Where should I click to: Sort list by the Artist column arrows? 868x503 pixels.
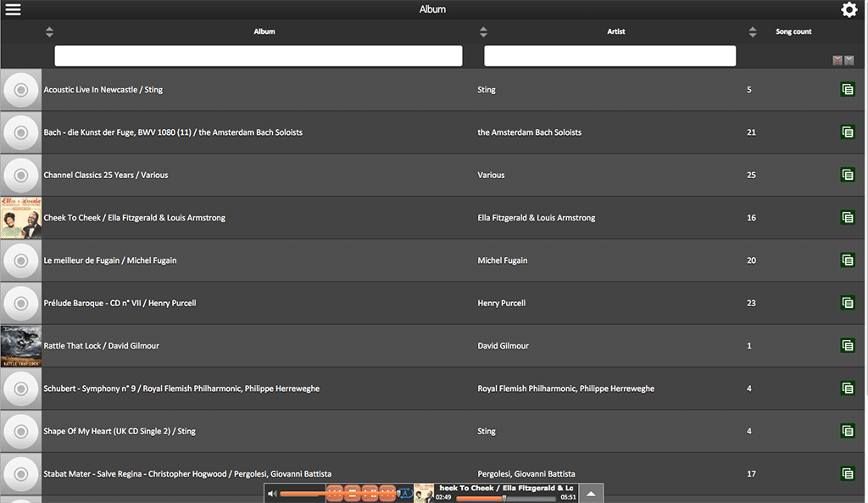click(483, 31)
